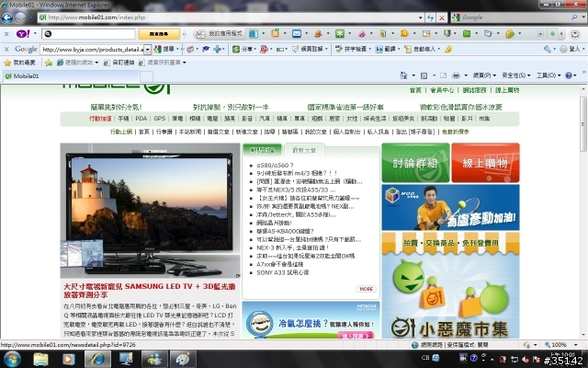Click the red 線上購物 banner button
The width and height of the screenshot is (588, 368).
click(485, 163)
